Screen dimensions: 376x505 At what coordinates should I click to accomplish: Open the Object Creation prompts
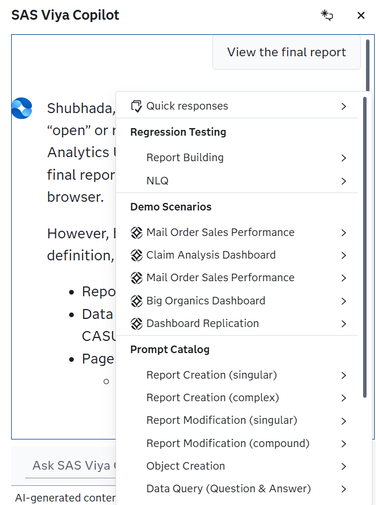tap(237, 466)
